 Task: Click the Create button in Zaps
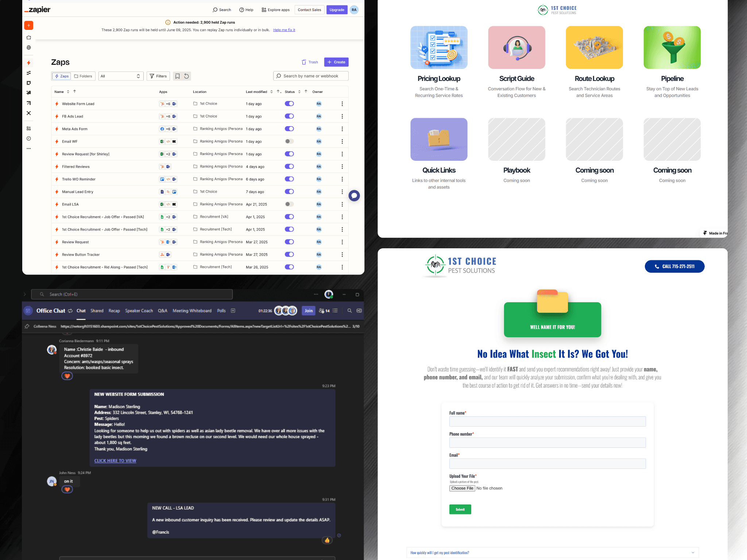[x=336, y=62]
